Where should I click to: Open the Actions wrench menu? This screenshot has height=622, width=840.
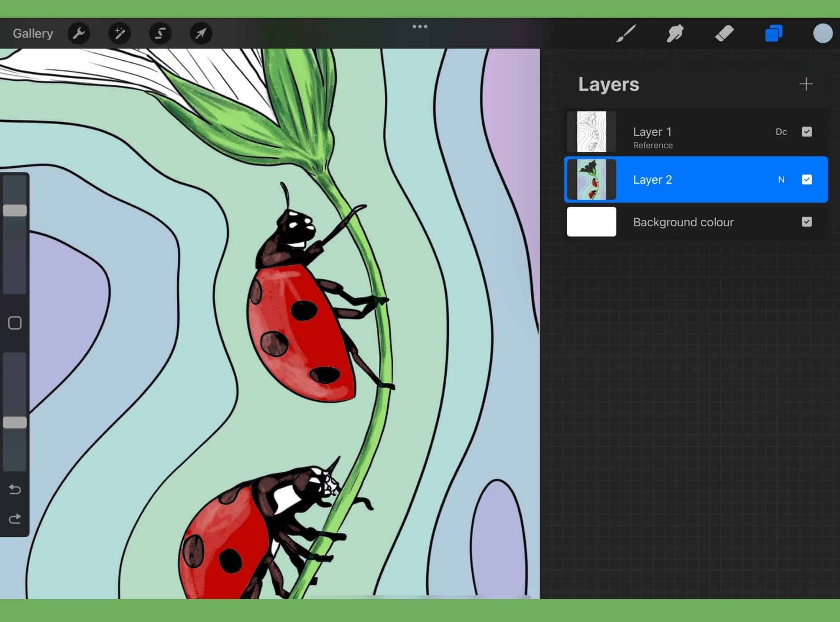coord(79,33)
